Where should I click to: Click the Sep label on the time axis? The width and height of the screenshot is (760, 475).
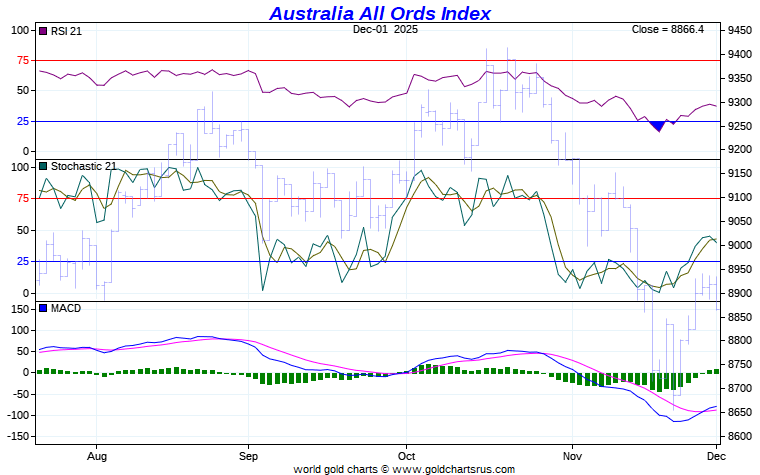click(249, 455)
